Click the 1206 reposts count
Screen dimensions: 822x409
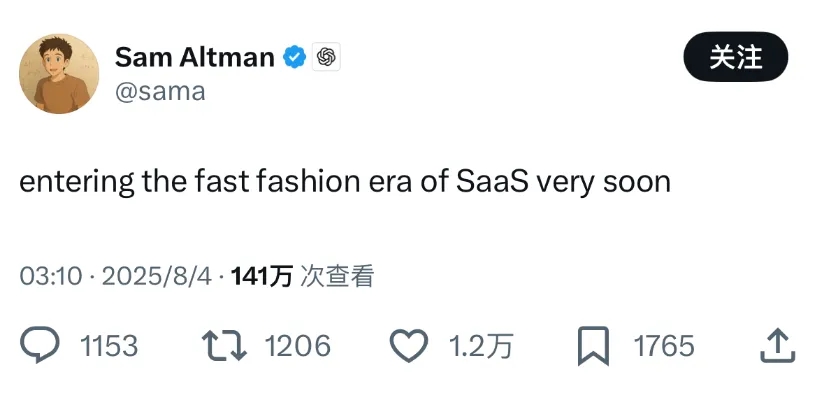pyautogui.click(x=298, y=346)
